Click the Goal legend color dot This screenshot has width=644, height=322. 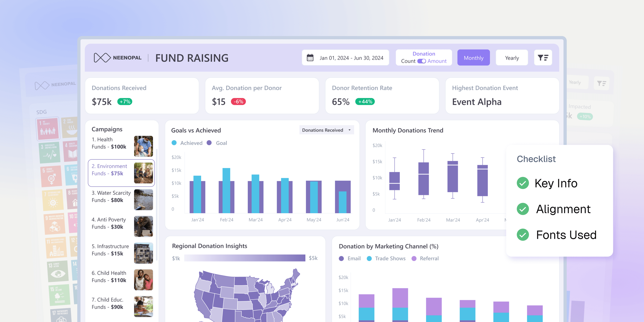(x=209, y=143)
